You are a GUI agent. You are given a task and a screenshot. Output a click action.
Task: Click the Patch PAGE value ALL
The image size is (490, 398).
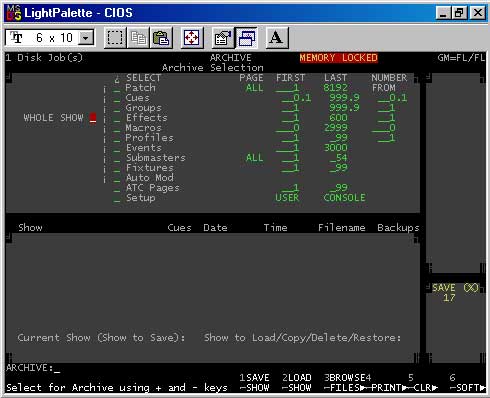tap(254, 88)
